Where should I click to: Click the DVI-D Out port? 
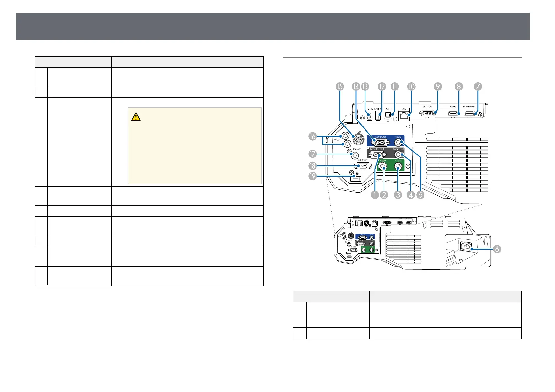coord(427,113)
